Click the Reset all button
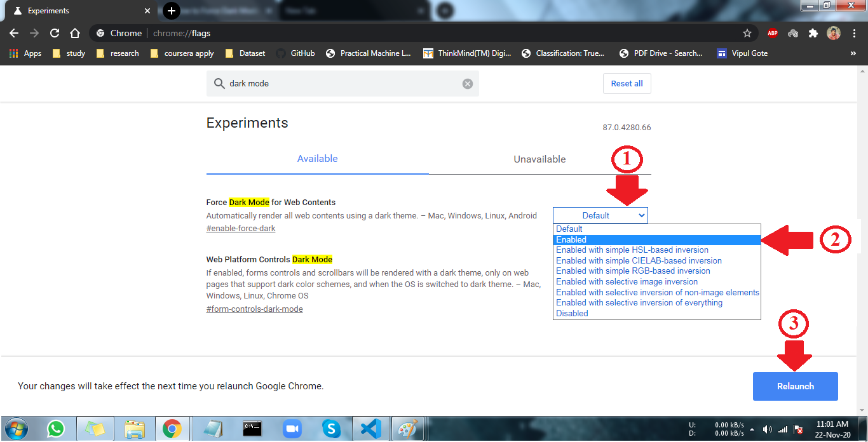Viewport: 868px width, 442px height. 627,83
